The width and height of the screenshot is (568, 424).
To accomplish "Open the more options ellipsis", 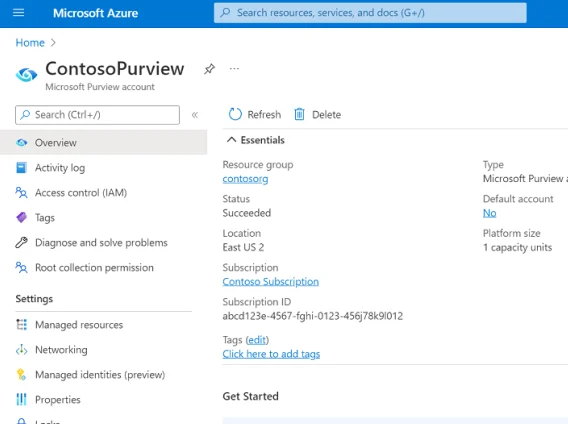I will click(234, 68).
